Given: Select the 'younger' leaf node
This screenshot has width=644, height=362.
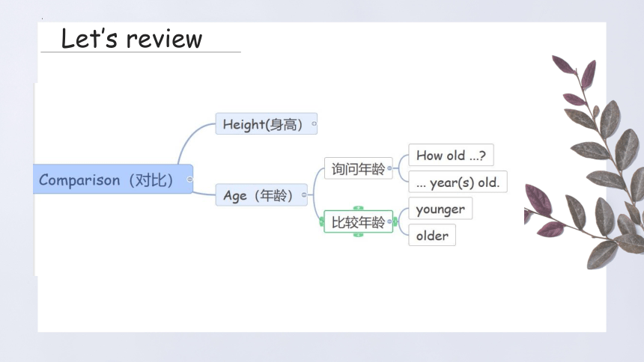Looking at the screenshot, I should tap(440, 209).
